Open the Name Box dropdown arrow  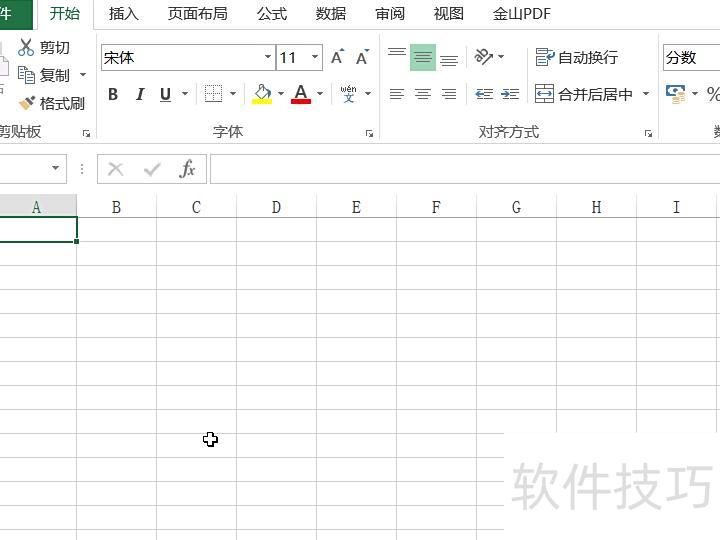tap(56, 169)
